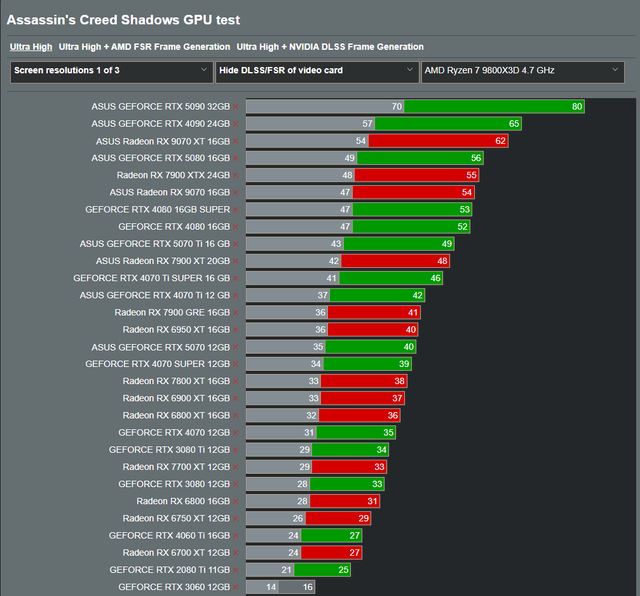Image resolution: width=640 pixels, height=596 pixels.
Task: Click the X next to GEFORCE RTX 3080 12GB
Action: pos(236,484)
